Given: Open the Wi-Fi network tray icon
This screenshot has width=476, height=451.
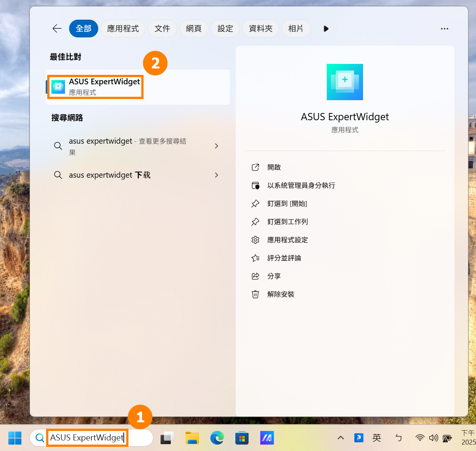Looking at the screenshot, I should point(420,438).
